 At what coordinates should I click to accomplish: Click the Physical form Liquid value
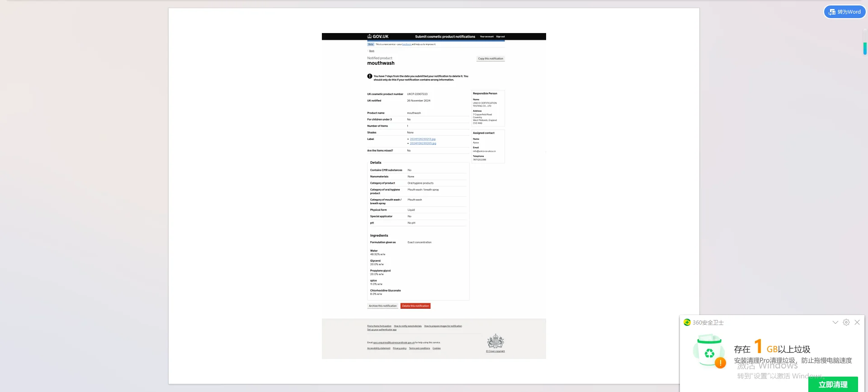(411, 210)
